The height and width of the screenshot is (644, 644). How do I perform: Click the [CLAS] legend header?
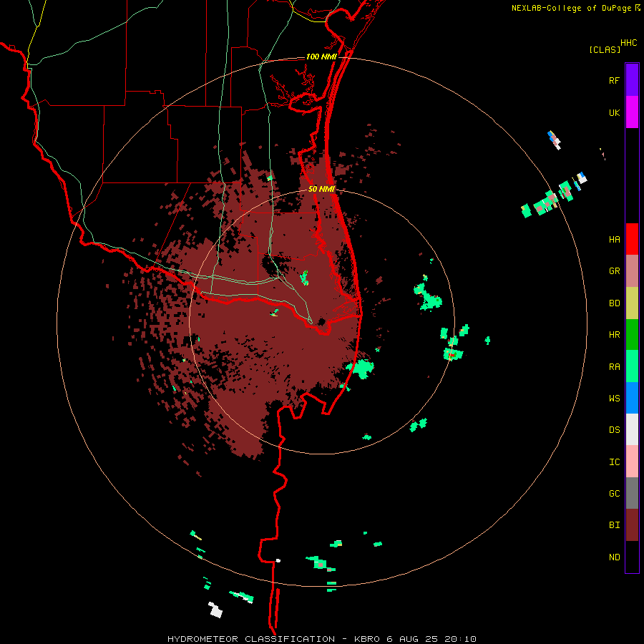605,49
